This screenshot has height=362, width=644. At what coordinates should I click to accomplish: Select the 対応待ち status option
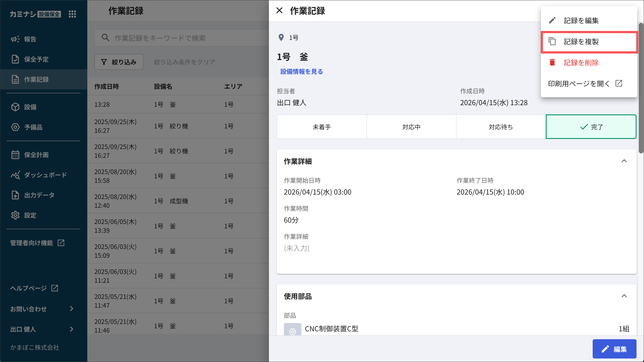pyautogui.click(x=501, y=127)
